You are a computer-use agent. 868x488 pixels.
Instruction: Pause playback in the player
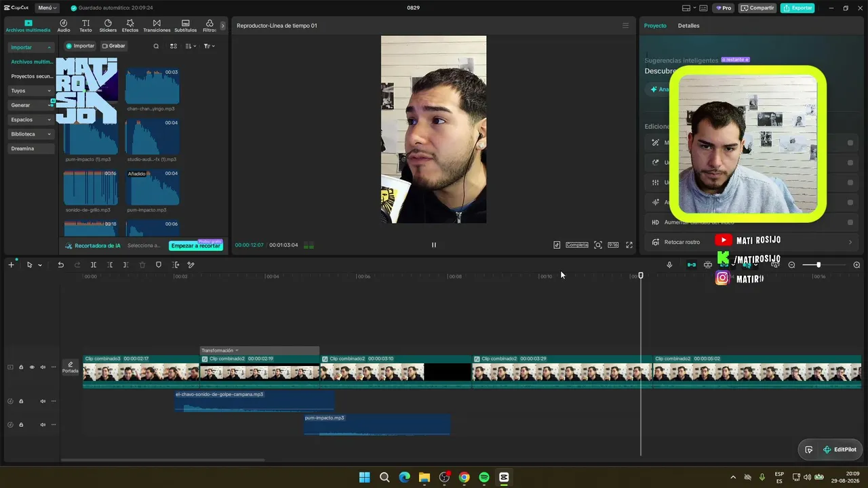click(434, 245)
